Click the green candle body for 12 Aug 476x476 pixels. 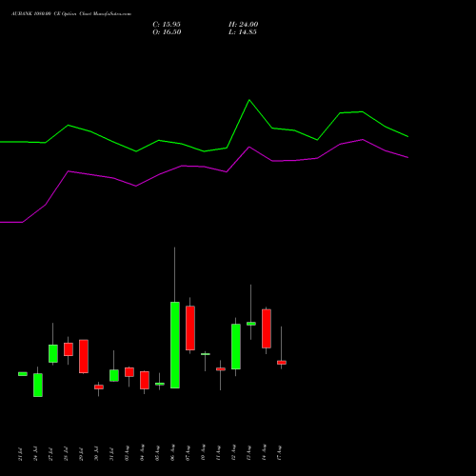tap(236, 347)
